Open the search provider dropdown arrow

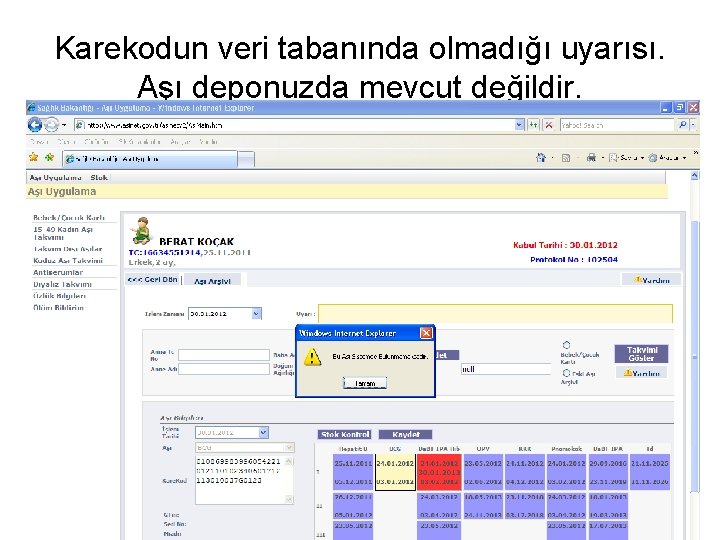click(693, 125)
